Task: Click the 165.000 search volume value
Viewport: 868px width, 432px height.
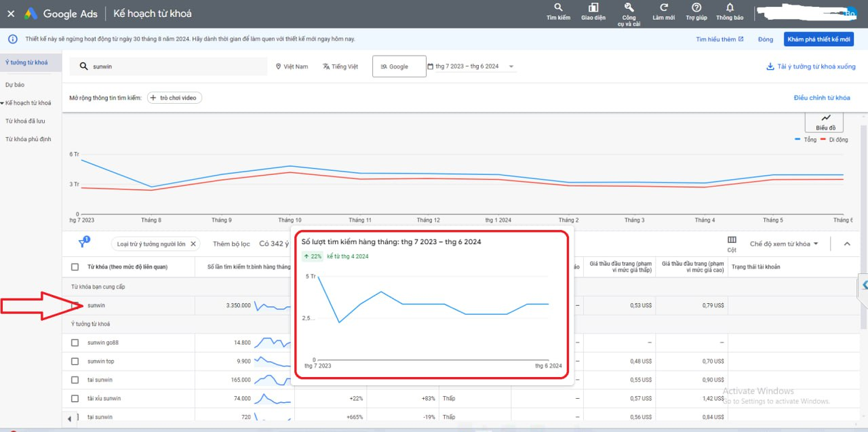Action: 240,380
